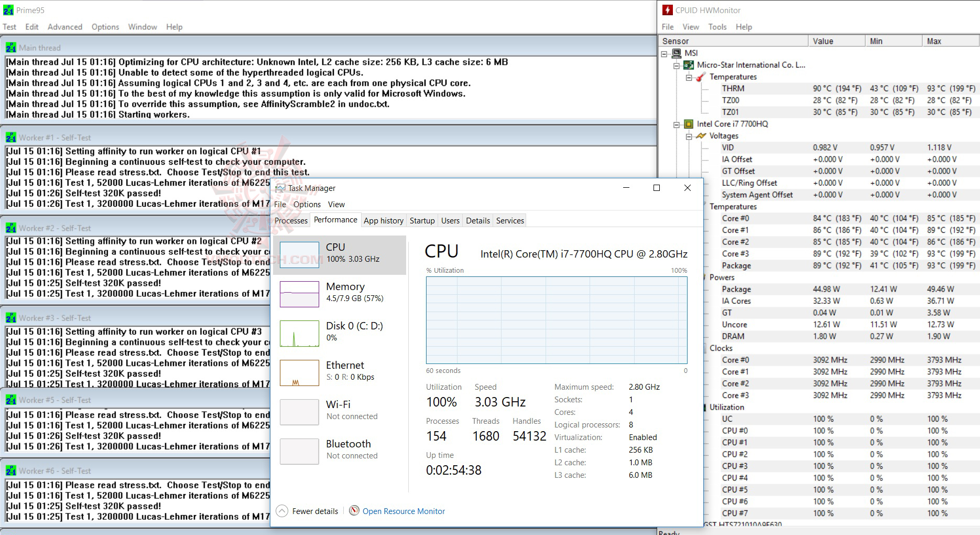The image size is (980, 535).
Task: Click the Resource Monitor gauge icon
Action: (x=354, y=511)
